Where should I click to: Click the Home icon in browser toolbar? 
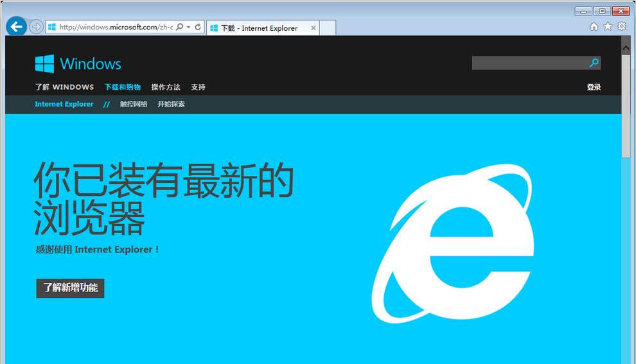click(x=594, y=26)
